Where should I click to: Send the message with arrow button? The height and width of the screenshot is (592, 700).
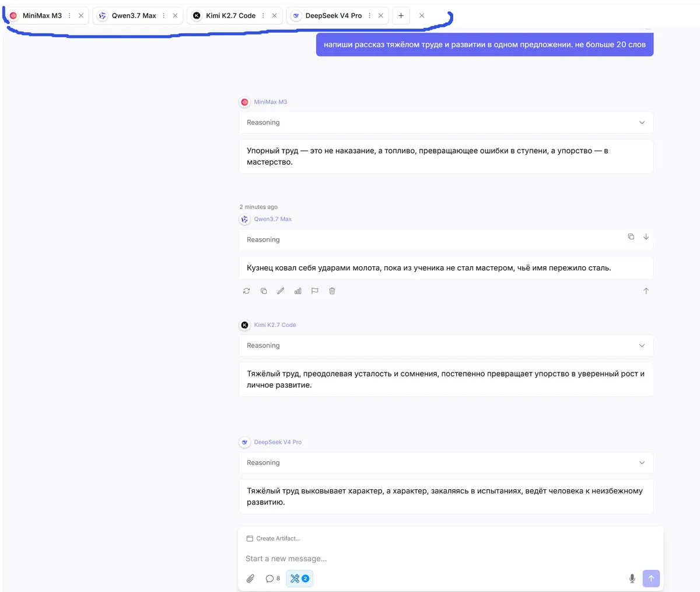pos(651,579)
